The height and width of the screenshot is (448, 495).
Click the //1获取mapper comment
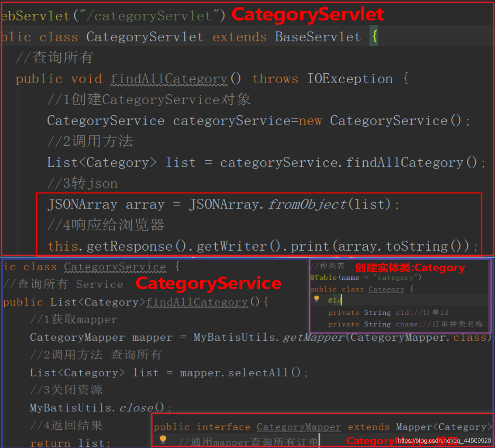(x=73, y=320)
